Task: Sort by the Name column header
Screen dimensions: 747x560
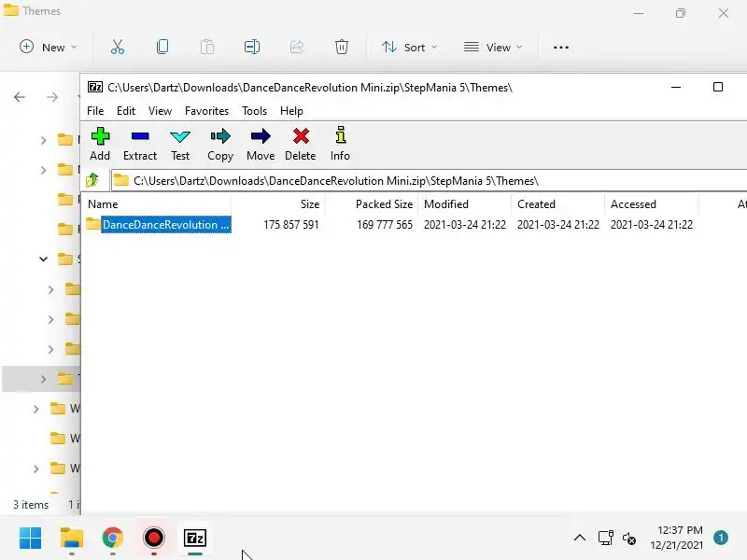Action: click(156, 204)
